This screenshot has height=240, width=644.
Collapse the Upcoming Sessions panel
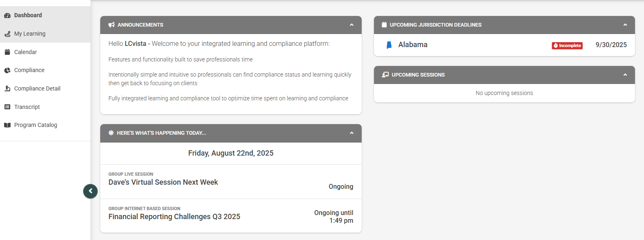(x=625, y=75)
